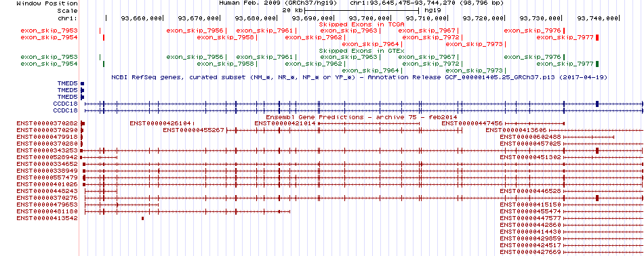Open Ensembl item ENST00000446528
The width and height of the screenshot is (644, 256).
point(531,191)
